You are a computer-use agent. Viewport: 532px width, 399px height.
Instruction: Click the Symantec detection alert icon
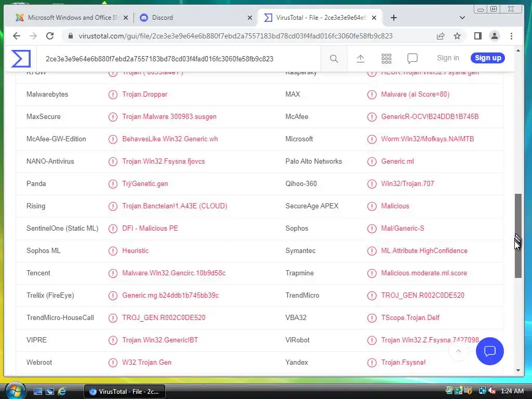pyautogui.click(x=372, y=251)
